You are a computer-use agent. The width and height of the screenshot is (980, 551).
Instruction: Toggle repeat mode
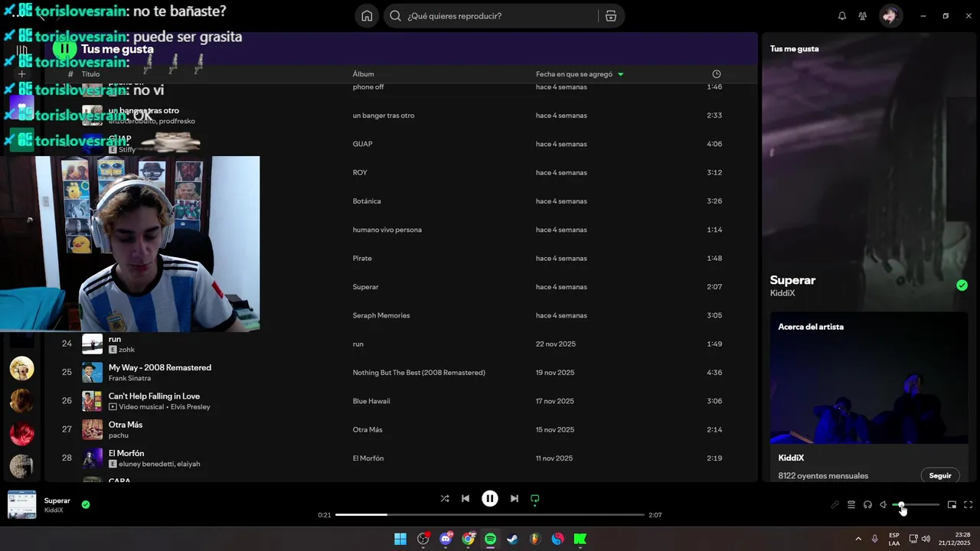tap(535, 498)
